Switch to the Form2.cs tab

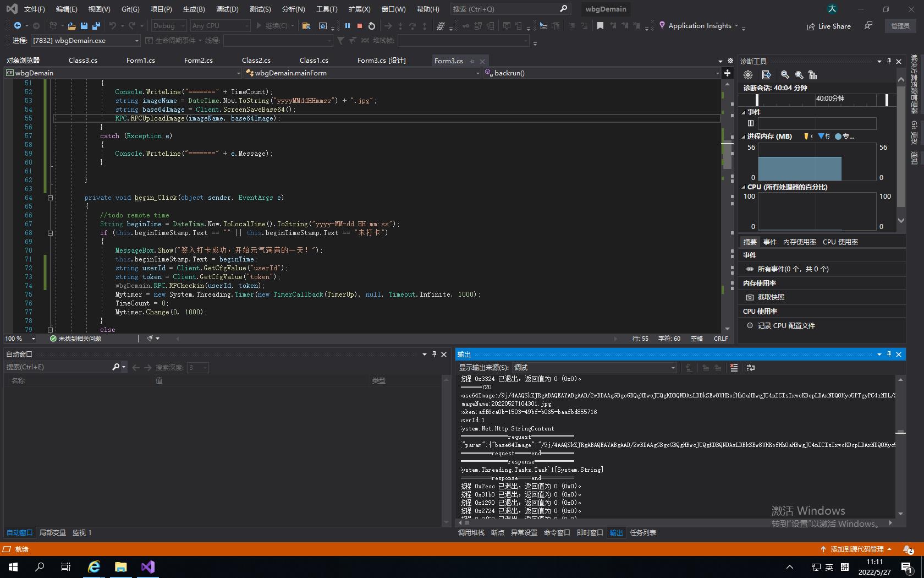[x=198, y=61]
